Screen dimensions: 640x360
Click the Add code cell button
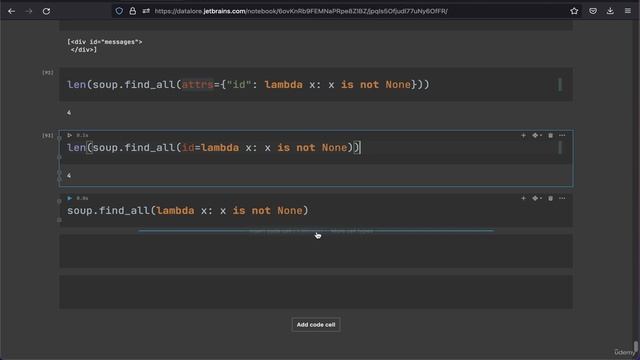tap(316, 324)
